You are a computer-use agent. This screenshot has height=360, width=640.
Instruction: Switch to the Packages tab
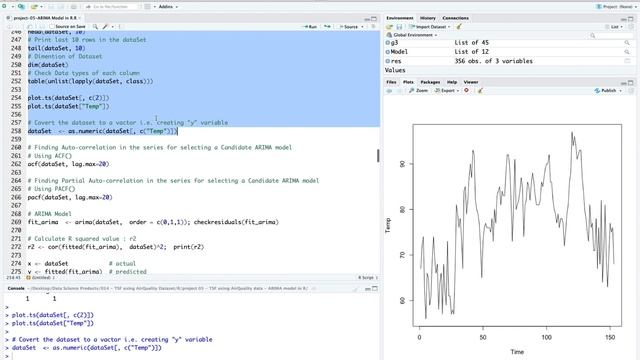430,82
